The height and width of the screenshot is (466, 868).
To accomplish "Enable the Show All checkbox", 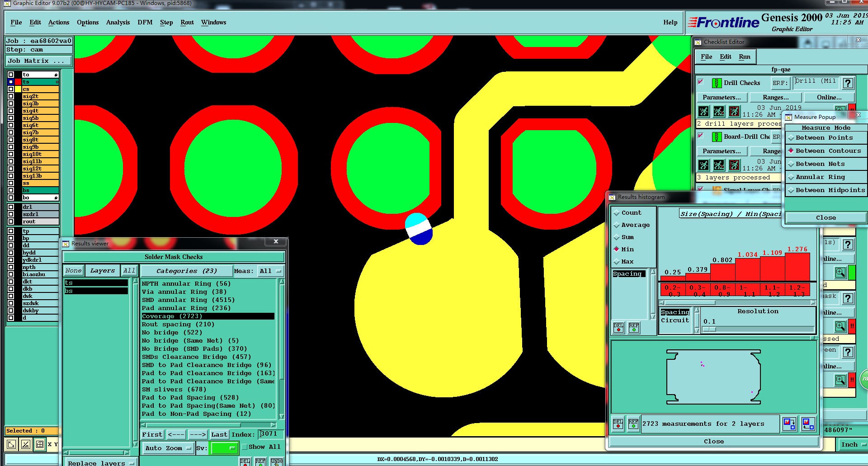I will [245, 447].
